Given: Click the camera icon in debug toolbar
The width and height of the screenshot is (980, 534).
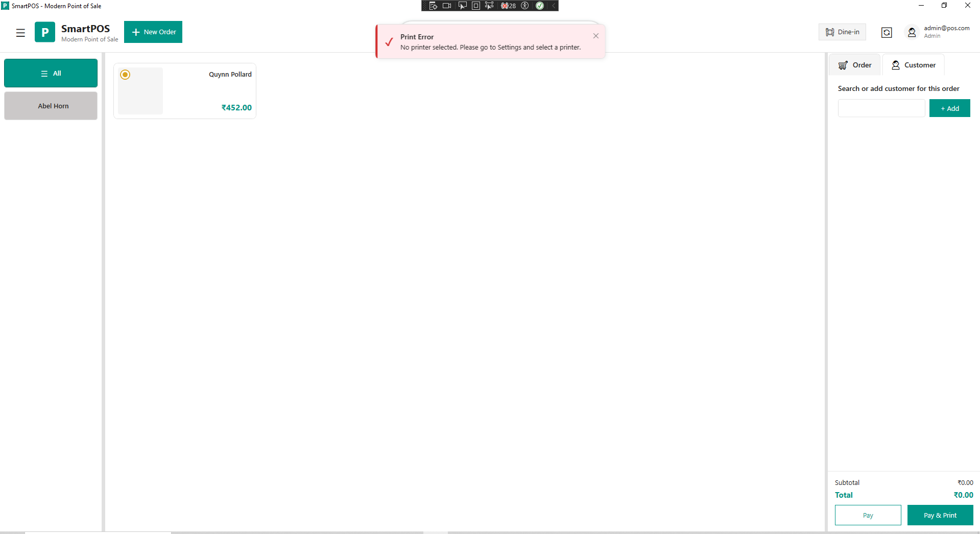Looking at the screenshot, I should pyautogui.click(x=446, y=6).
